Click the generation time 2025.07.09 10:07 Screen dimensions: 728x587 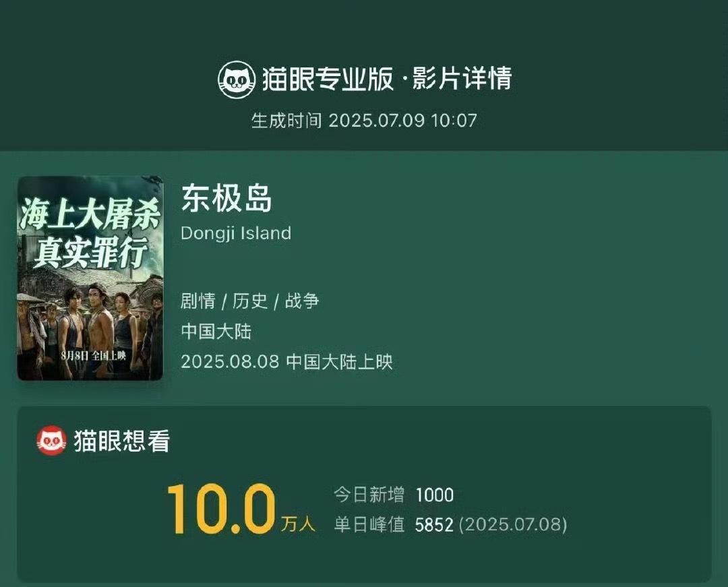[x=402, y=121]
